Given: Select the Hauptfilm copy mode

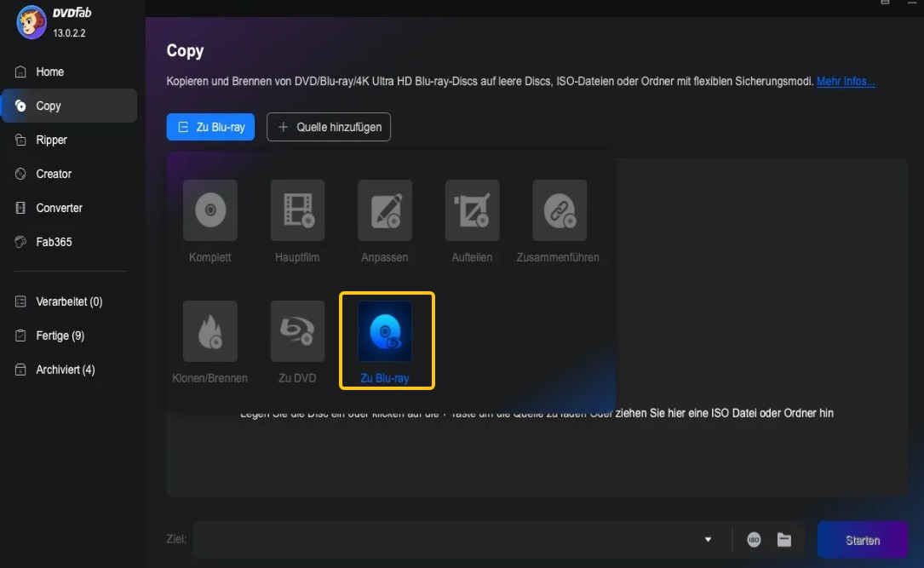Looking at the screenshot, I should pyautogui.click(x=297, y=222).
